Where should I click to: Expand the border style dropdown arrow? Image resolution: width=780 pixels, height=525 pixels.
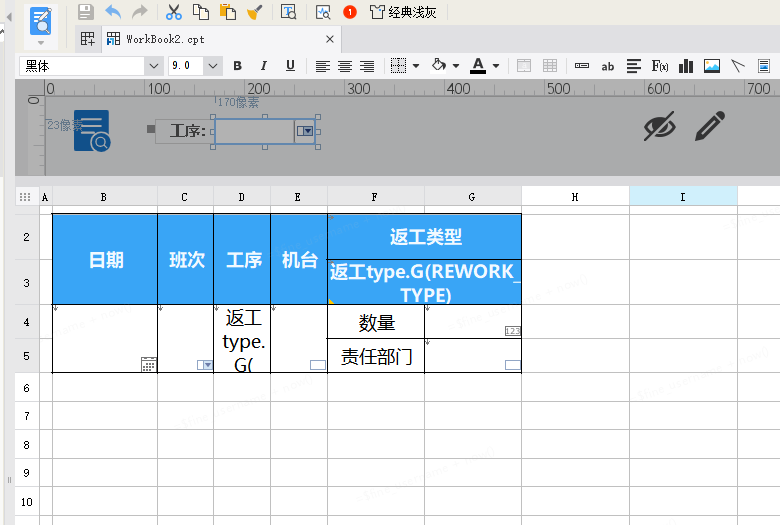(416, 66)
